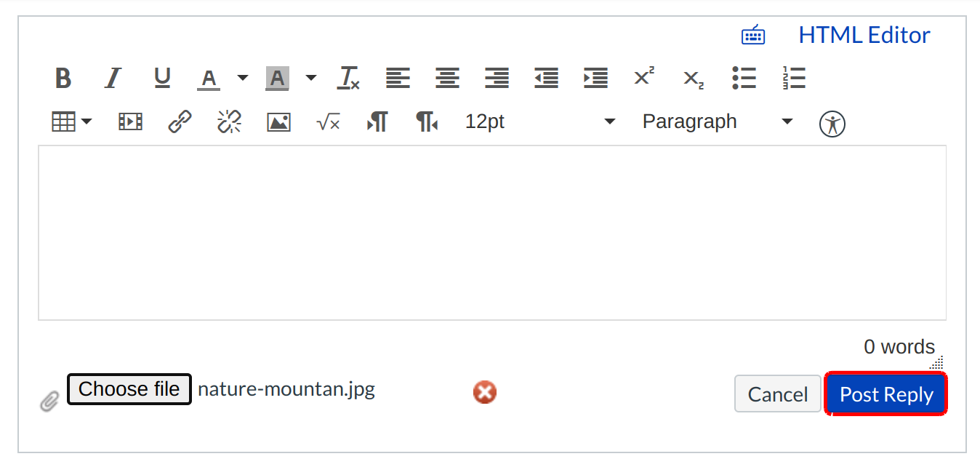
Task: Remove the current link
Action: coord(229,121)
